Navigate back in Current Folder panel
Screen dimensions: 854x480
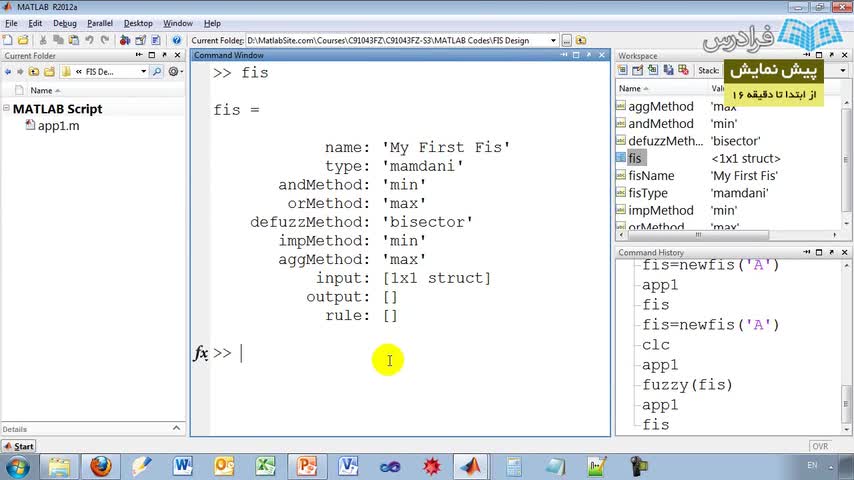pos(8,71)
